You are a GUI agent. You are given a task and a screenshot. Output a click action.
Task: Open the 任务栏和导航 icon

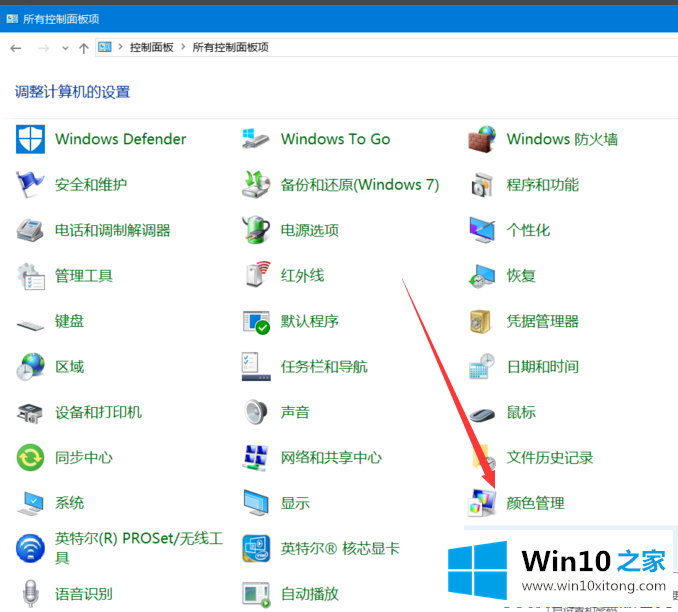(x=256, y=366)
